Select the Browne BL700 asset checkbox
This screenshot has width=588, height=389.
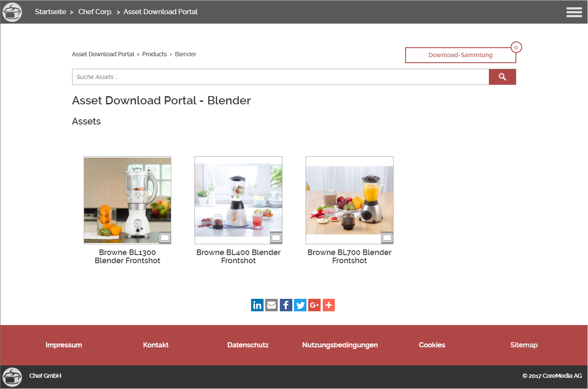[x=387, y=237]
